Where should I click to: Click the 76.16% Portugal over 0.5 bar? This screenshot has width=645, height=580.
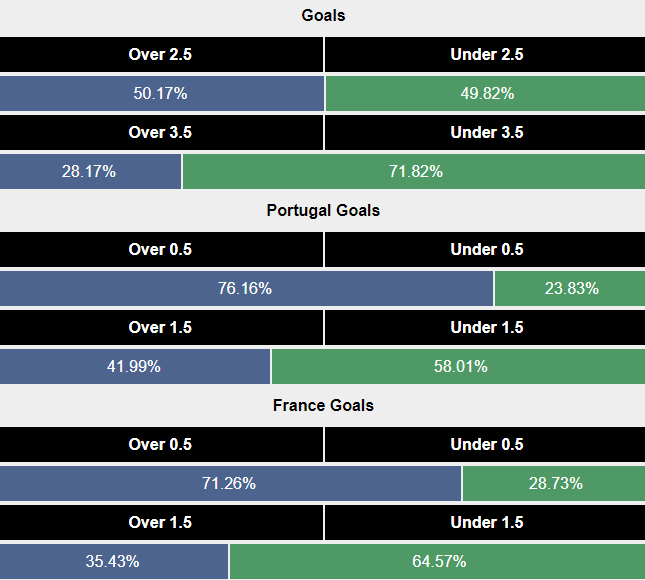coord(245,289)
